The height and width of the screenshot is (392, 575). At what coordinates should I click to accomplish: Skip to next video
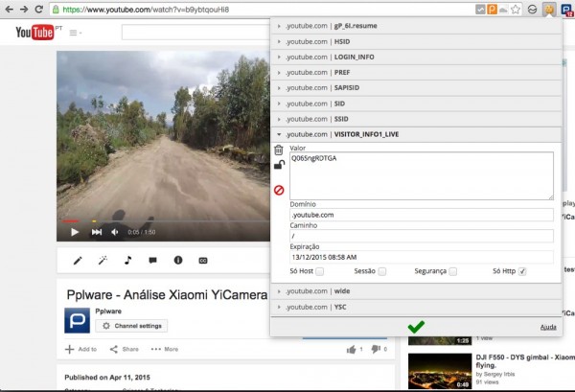tap(97, 232)
